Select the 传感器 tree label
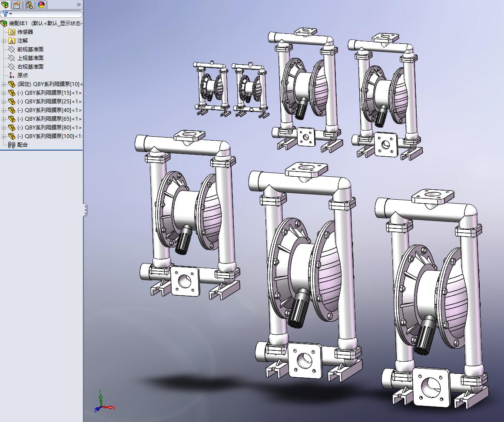 click(x=25, y=32)
